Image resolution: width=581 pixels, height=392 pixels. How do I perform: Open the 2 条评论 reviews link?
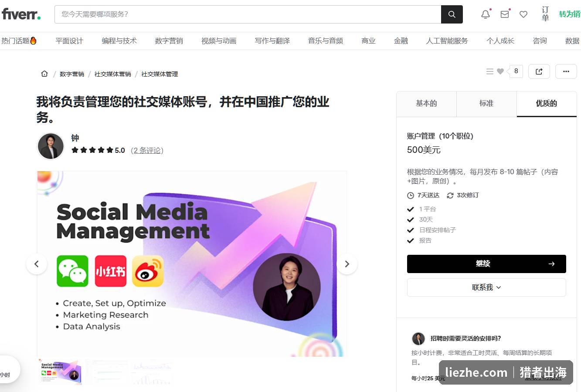pos(147,150)
